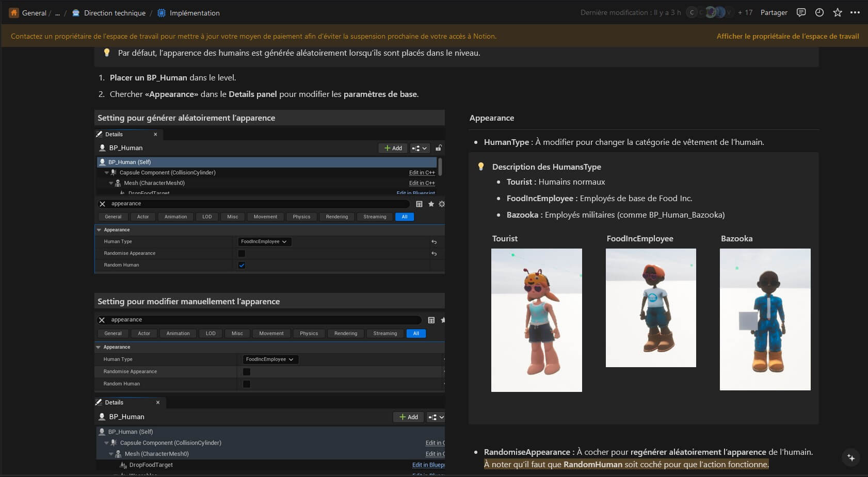Check Random Human in manual-edit panel
The height and width of the screenshot is (477, 868).
pos(247,384)
